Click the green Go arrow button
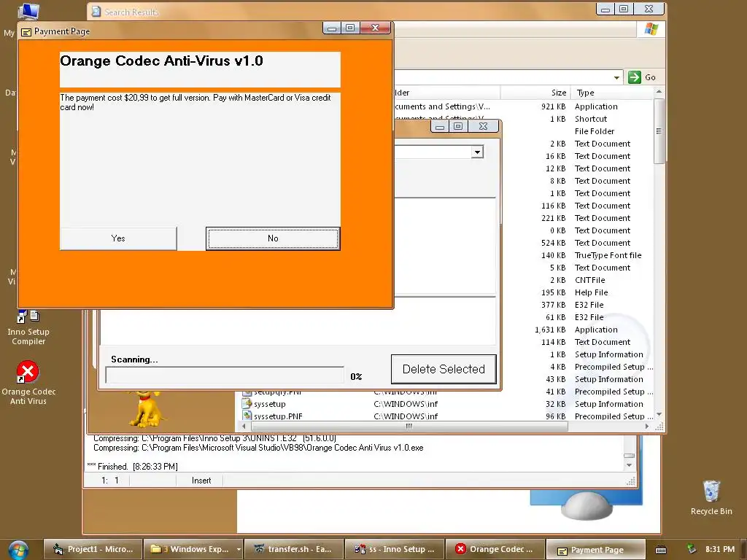747x560 pixels. [635, 77]
